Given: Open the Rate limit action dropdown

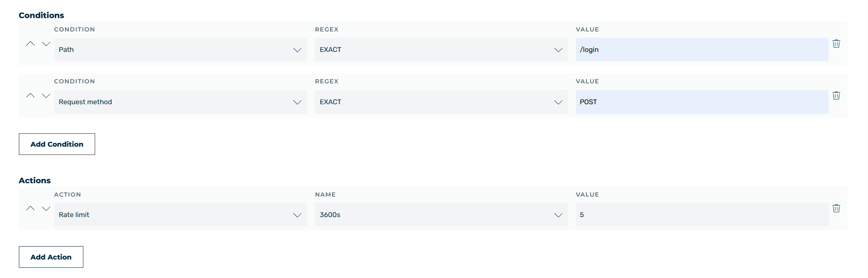Looking at the screenshot, I should (180, 215).
